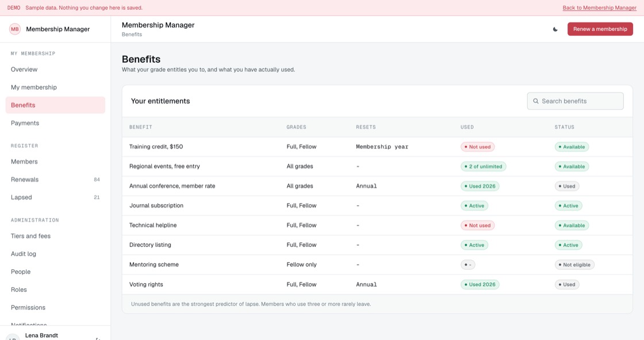644x340 pixels.
Task: Open Overview in the sidebar
Action: 55,70
